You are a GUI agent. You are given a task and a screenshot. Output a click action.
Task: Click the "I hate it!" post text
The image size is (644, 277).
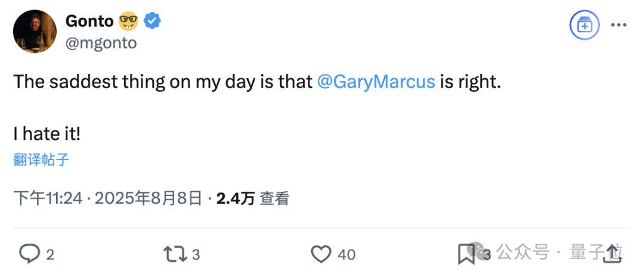tap(47, 134)
